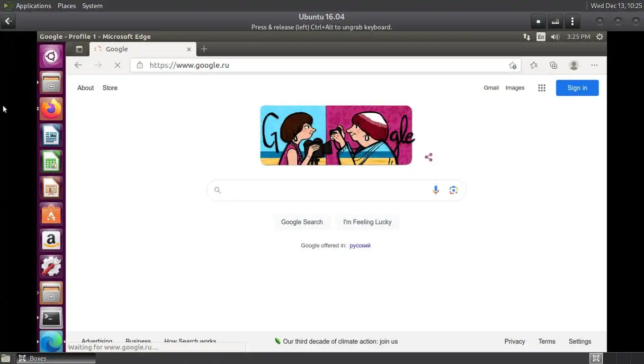Open Ubuntu sound volume indicator
This screenshot has width=644, height=364.
click(x=555, y=36)
